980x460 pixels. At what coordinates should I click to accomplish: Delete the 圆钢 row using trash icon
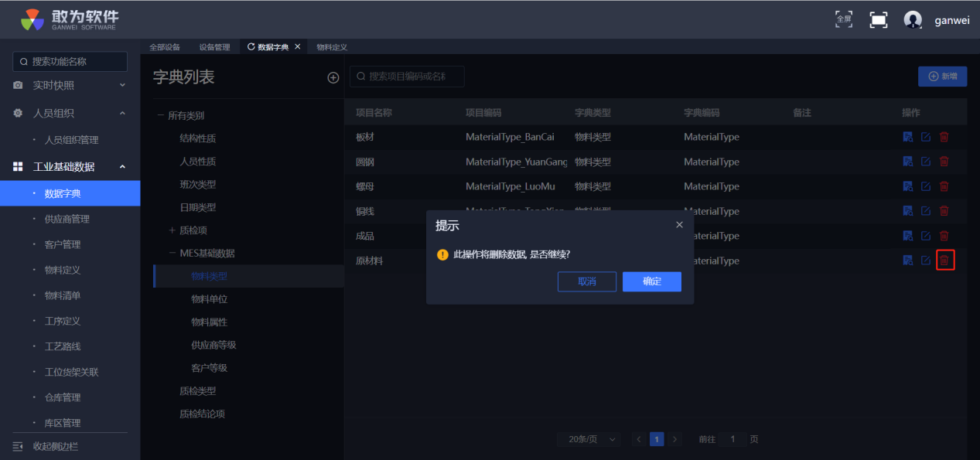(x=944, y=162)
